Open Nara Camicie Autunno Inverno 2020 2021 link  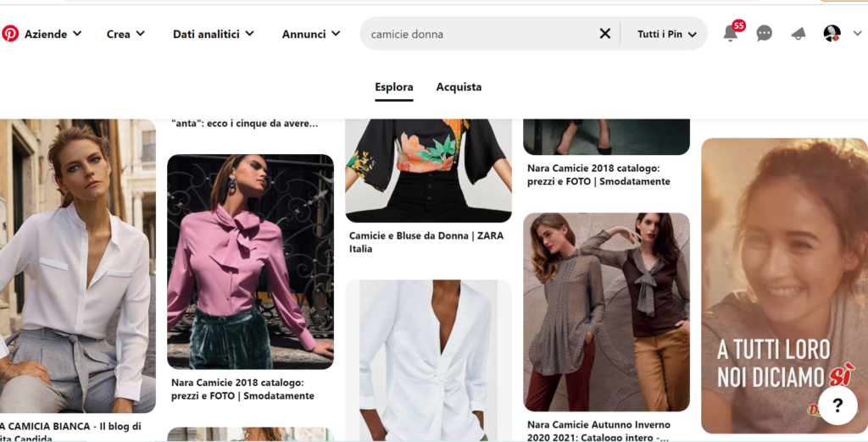(598, 430)
